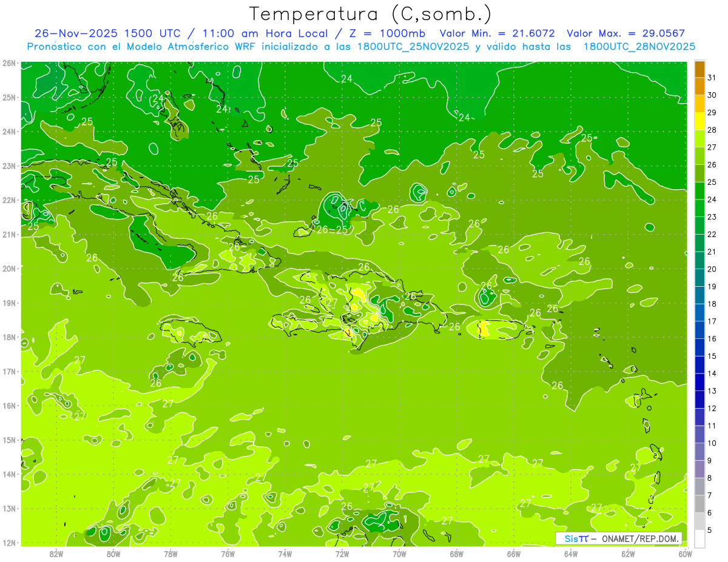Click the "SisPI - ONAMET/REP.DOM." credit label
The height and width of the screenshot is (562, 728).
point(619,538)
